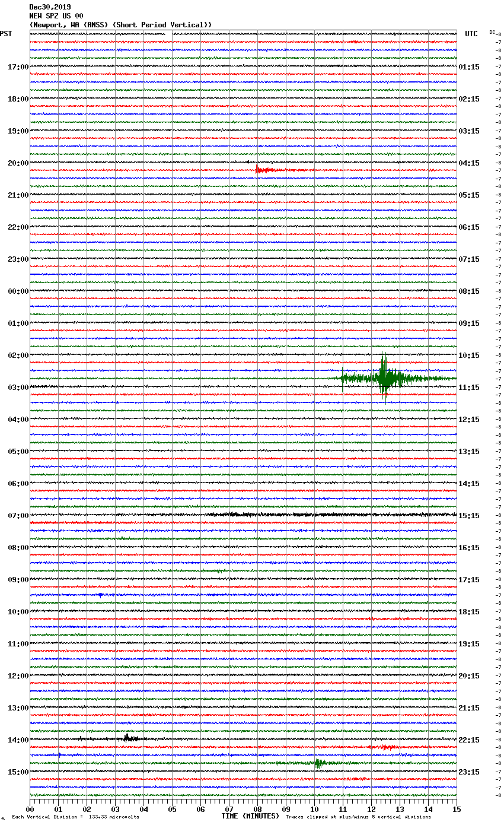Click the Newport, WA station description text

(x=120, y=25)
